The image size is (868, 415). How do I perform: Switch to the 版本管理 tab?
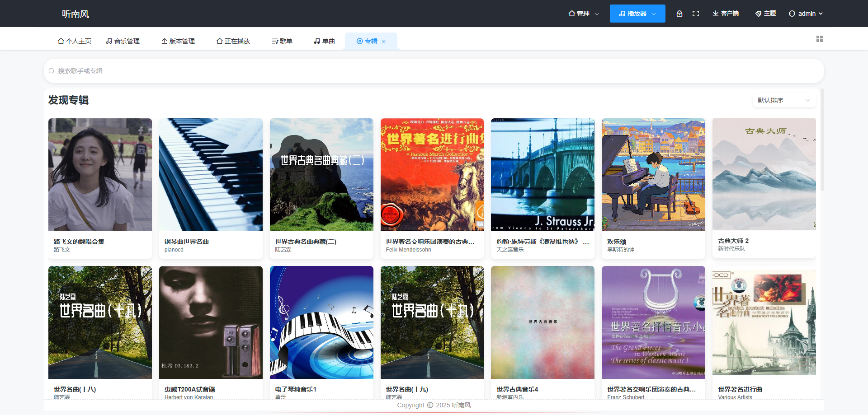pos(178,41)
